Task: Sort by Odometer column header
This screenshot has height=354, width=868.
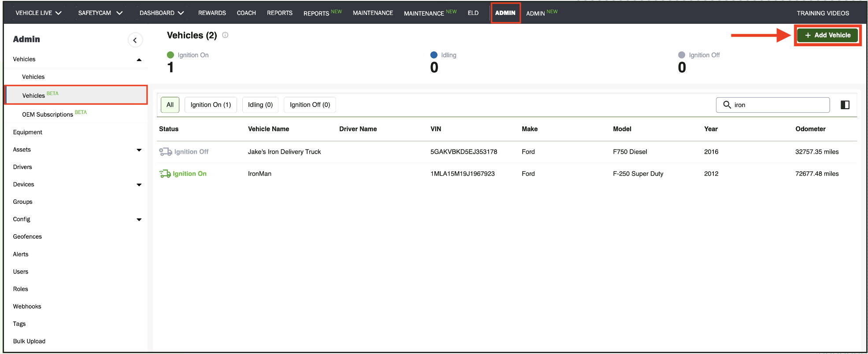Action: coord(810,129)
